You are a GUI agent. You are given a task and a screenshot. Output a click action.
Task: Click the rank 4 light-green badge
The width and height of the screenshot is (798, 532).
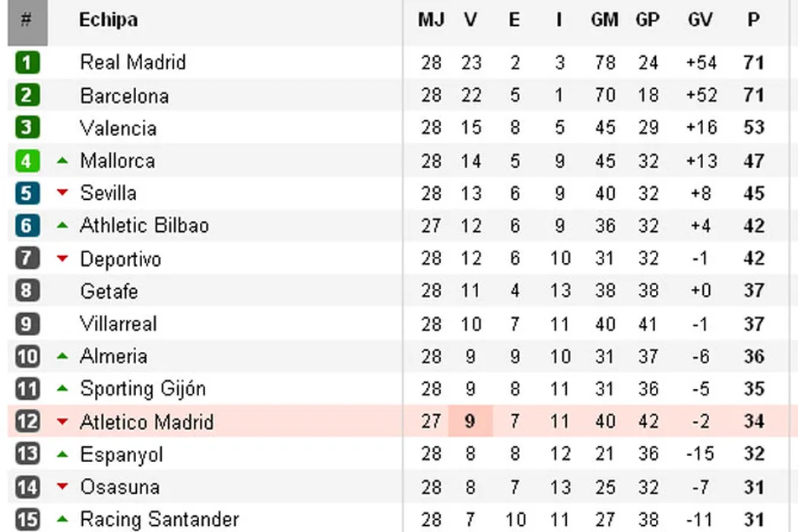(27, 161)
